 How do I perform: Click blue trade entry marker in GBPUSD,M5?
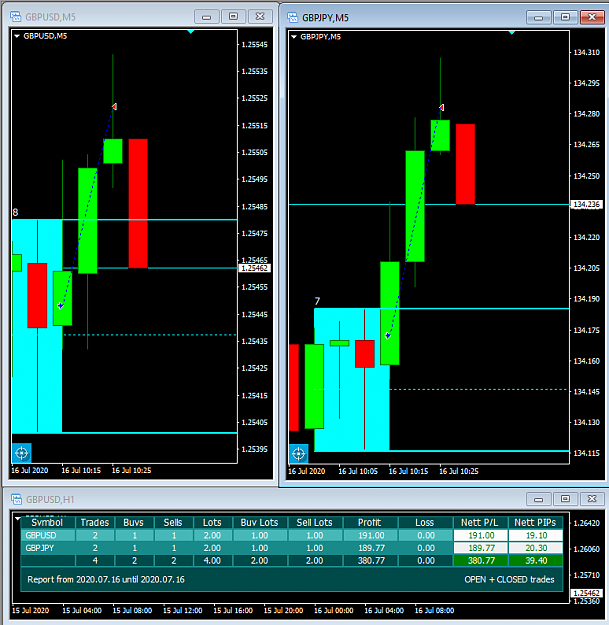60,306
